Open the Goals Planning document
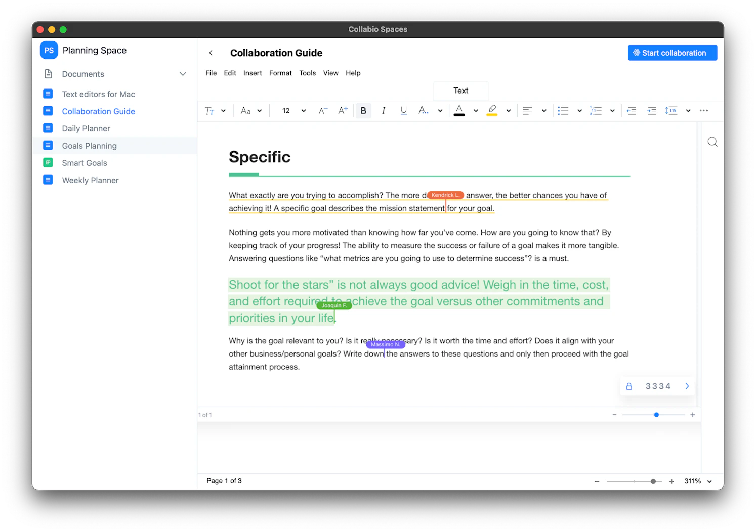 point(115,146)
